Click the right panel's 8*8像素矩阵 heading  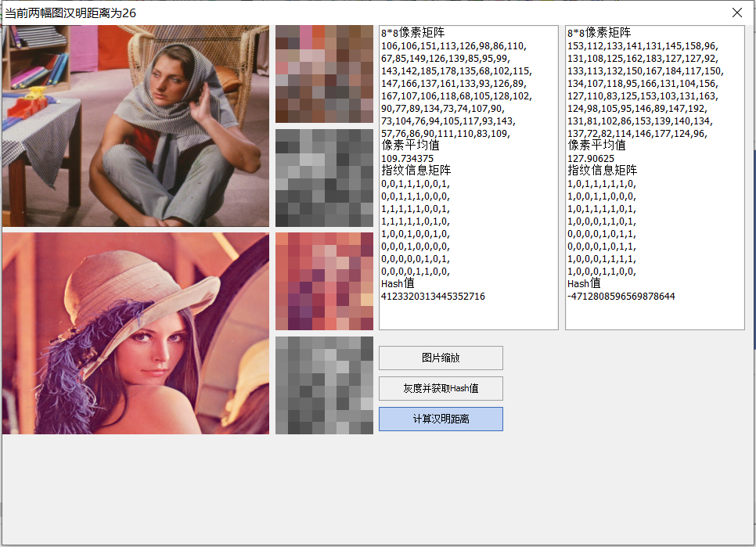click(x=599, y=33)
